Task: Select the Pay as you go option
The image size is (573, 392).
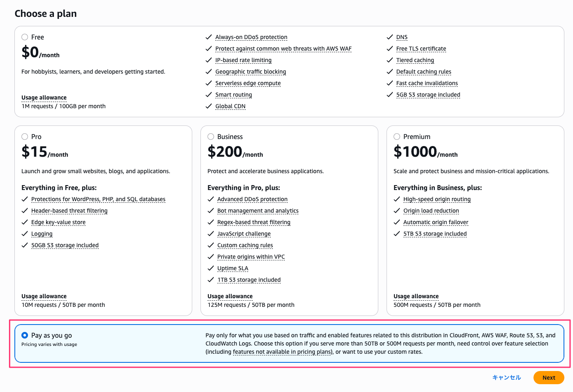Action: coord(25,335)
